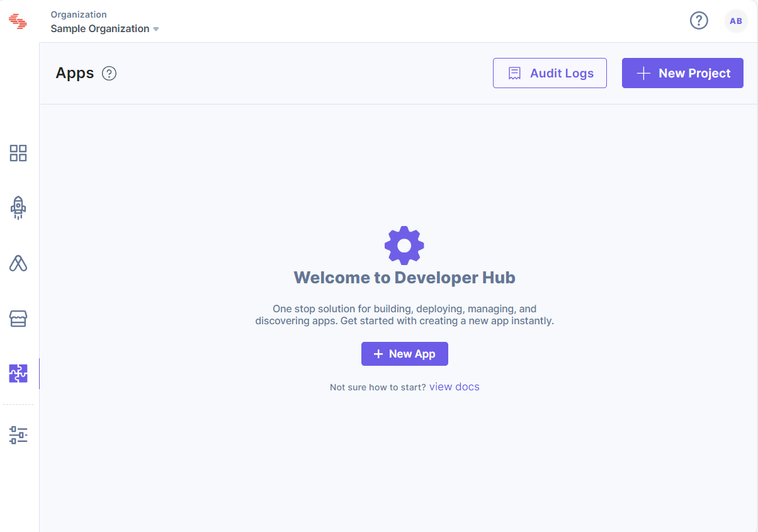This screenshot has width=758, height=532.
Task: Click the purple gear icon
Action: pyautogui.click(x=404, y=245)
